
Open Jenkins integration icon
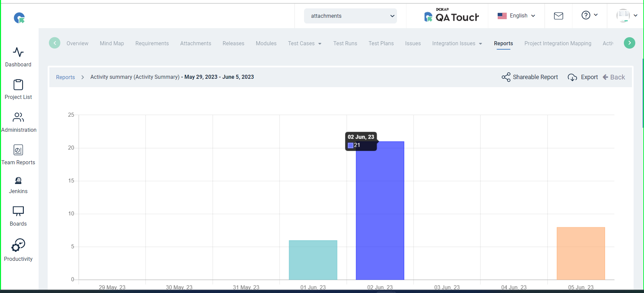point(18,181)
